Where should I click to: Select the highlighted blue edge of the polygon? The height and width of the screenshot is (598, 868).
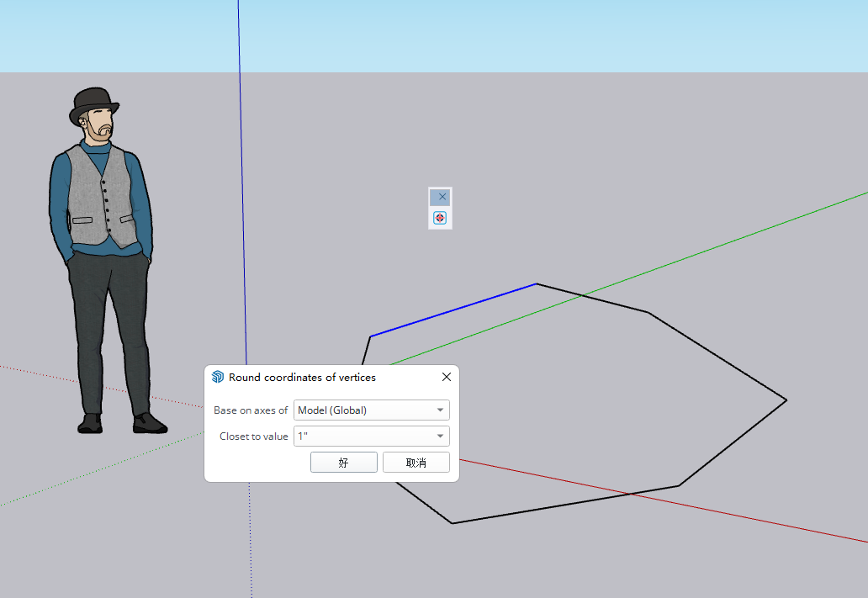click(453, 310)
